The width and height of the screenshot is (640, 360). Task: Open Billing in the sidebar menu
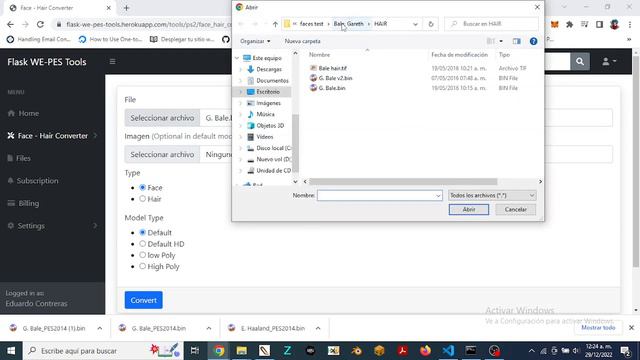(x=23, y=203)
